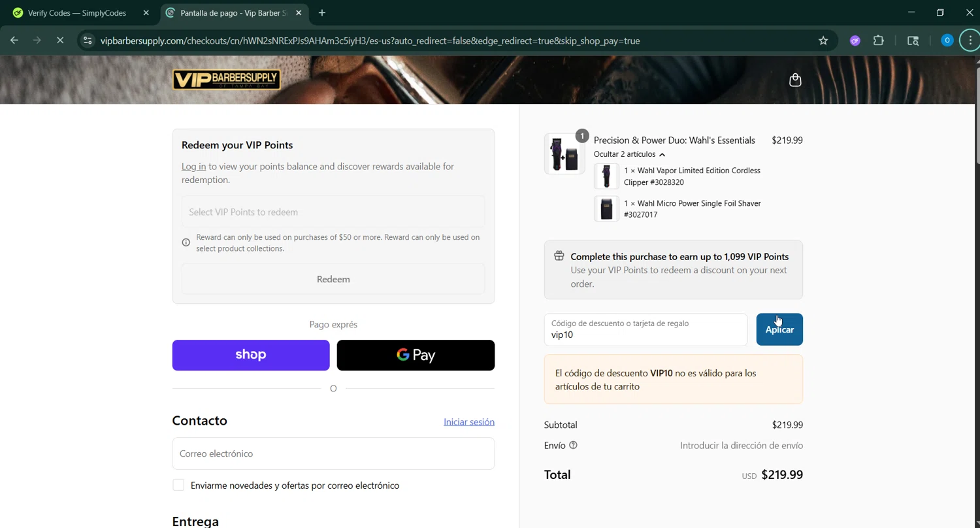Screen dimensions: 980x528
Task: Click the gift icon in VIP Points banner
Action: [559, 256]
